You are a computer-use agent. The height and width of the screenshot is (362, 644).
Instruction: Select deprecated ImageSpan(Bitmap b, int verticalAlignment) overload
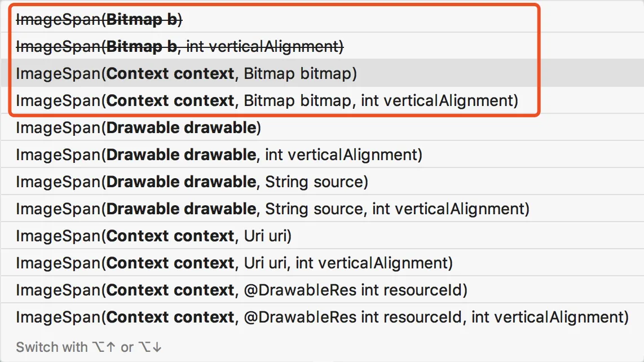point(179,47)
